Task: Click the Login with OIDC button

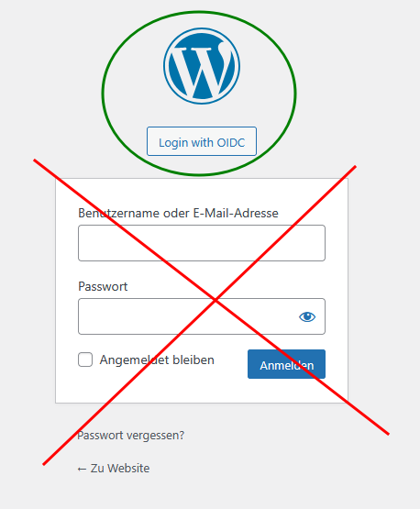Action: coord(202,141)
